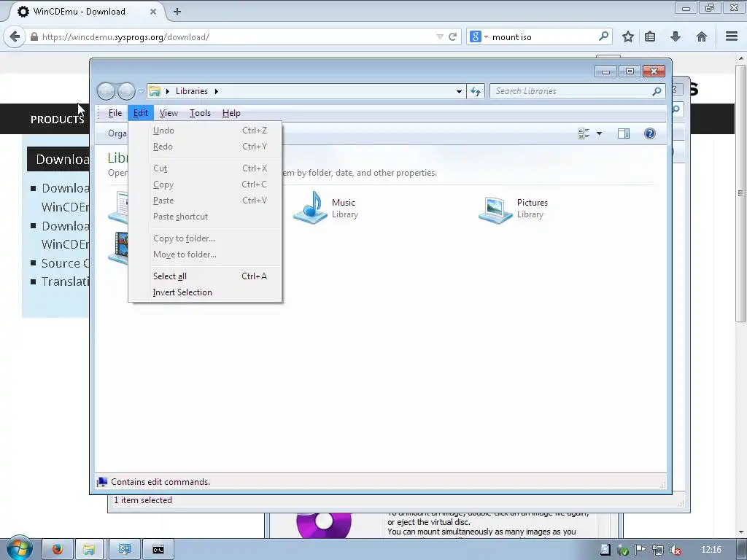This screenshot has height=560, width=747.
Task: Reload the page in Firefox
Action: coord(452,36)
